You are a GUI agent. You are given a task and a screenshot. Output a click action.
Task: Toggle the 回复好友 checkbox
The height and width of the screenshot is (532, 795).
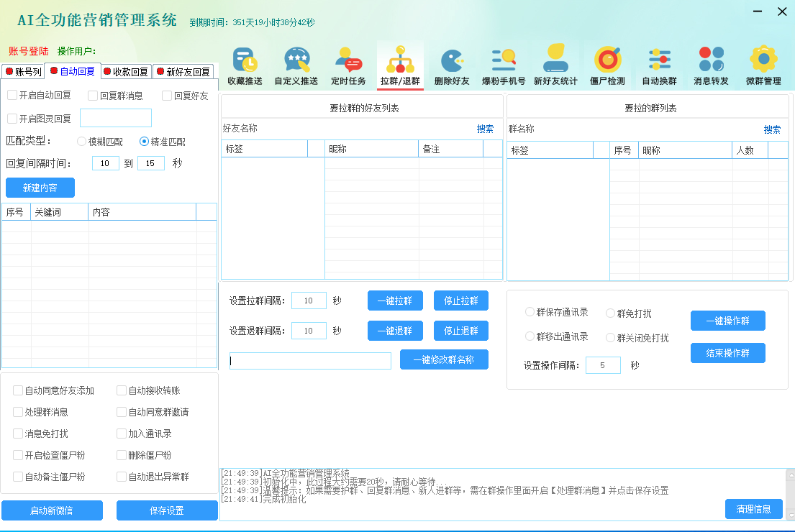pos(167,96)
